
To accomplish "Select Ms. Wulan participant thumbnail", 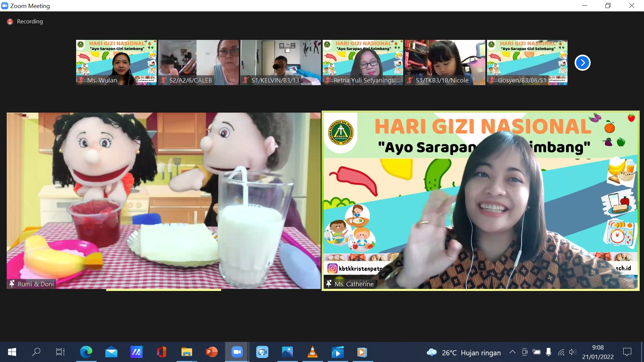I will 116,62.
